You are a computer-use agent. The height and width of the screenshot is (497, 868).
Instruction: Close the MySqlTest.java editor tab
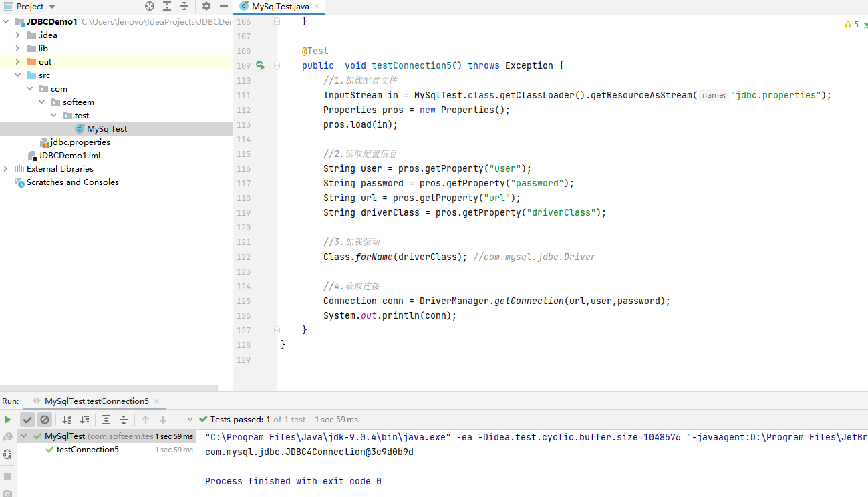(317, 6)
